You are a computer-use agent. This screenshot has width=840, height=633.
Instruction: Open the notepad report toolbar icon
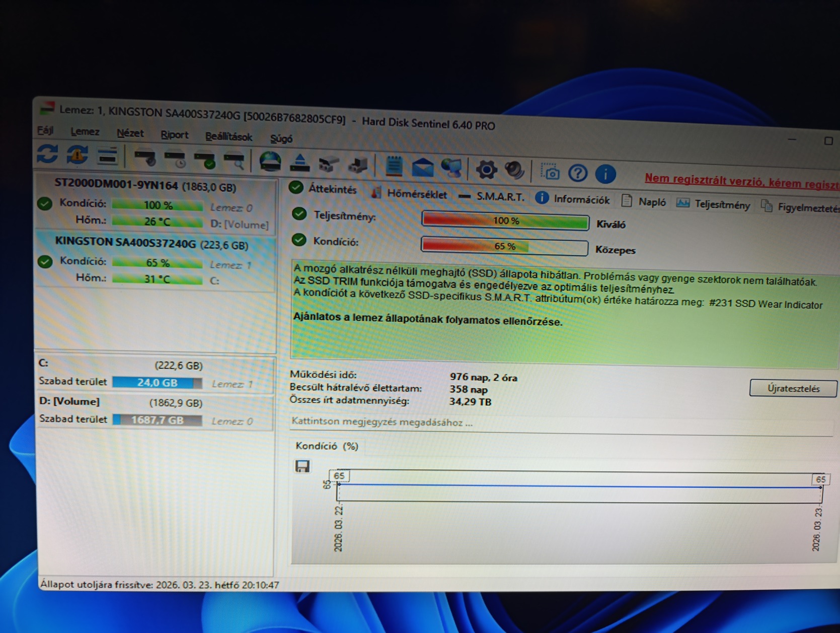[x=394, y=166]
